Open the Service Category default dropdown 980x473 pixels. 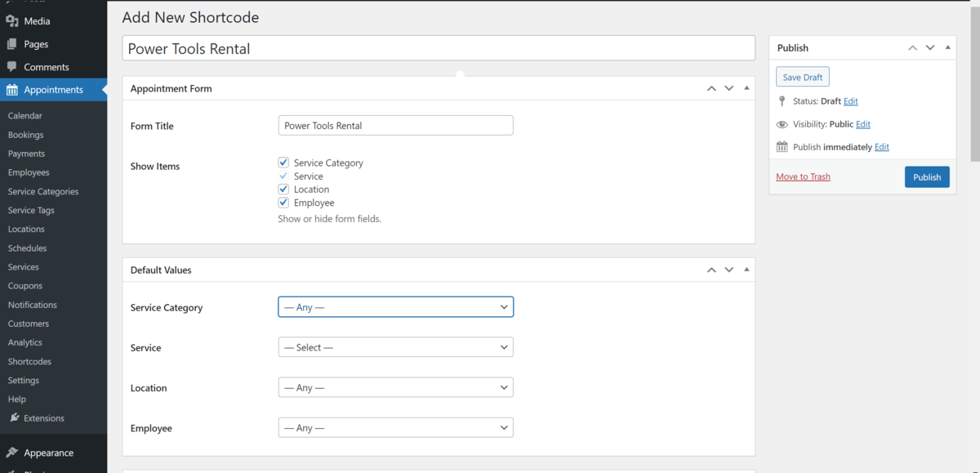pos(395,307)
